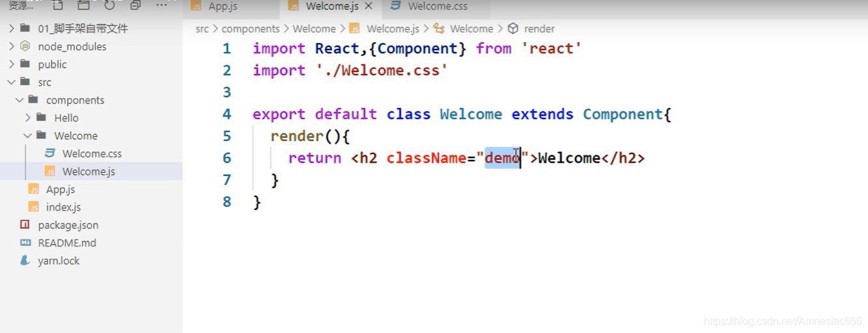Viewport: 868px width, 333px height.
Task: Select the Welcome.js editor tab
Action: 329,7
